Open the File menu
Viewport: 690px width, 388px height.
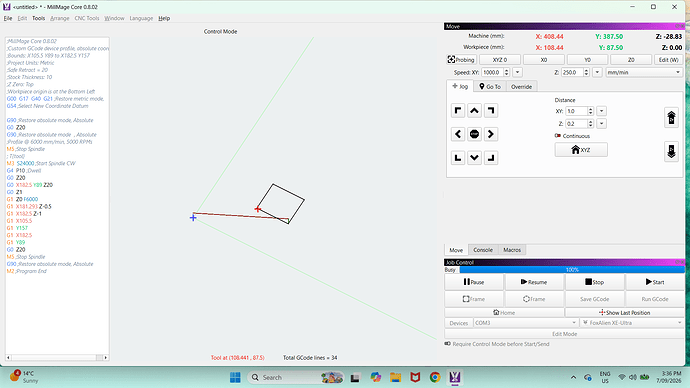coord(8,18)
